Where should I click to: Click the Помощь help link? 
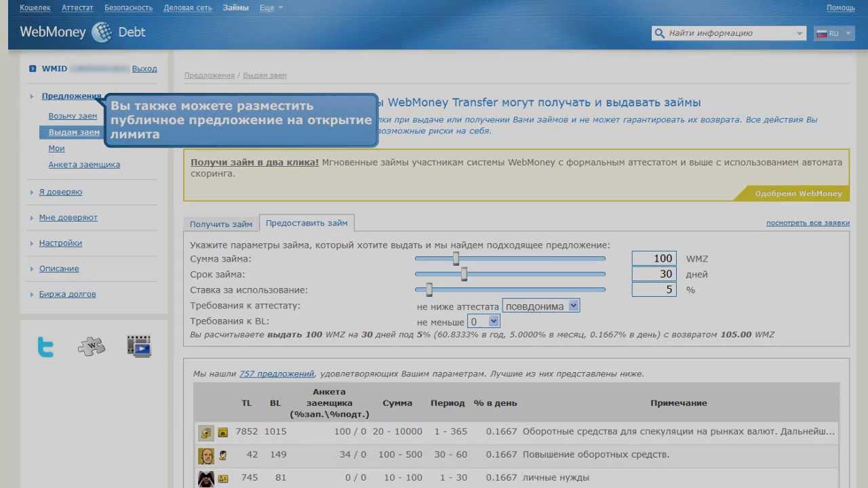[x=840, y=8]
